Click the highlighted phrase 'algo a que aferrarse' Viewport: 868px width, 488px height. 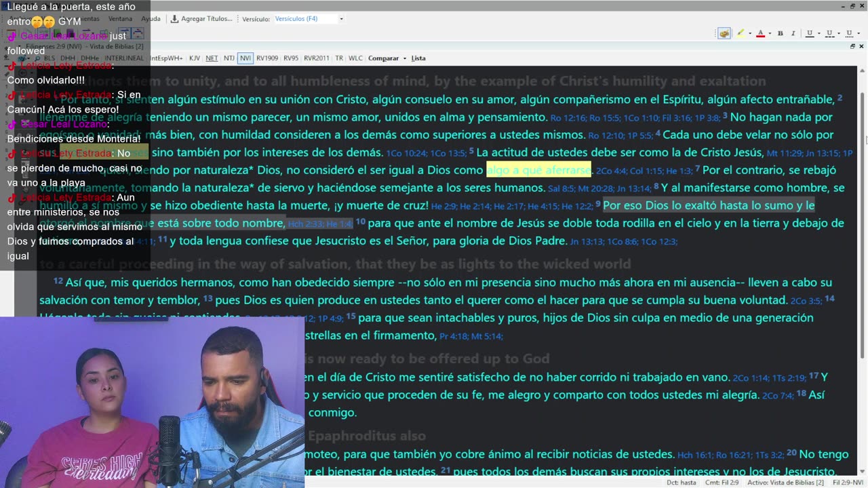tap(538, 169)
